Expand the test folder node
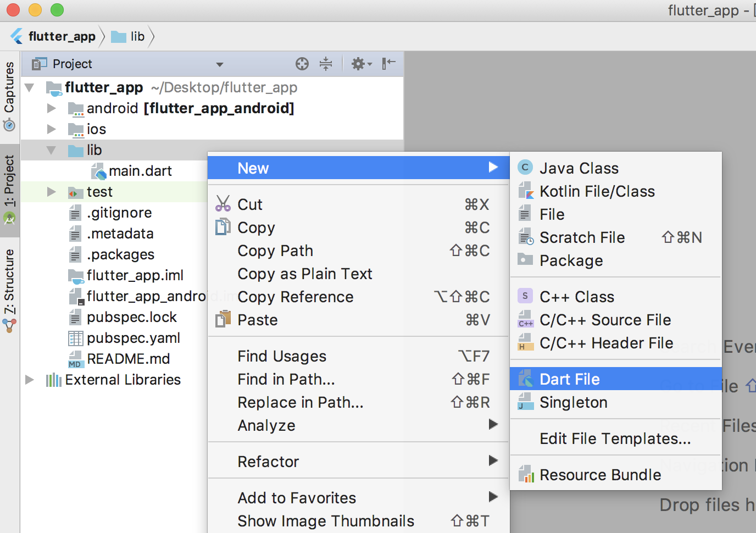Image resolution: width=756 pixels, height=533 pixels. point(51,192)
